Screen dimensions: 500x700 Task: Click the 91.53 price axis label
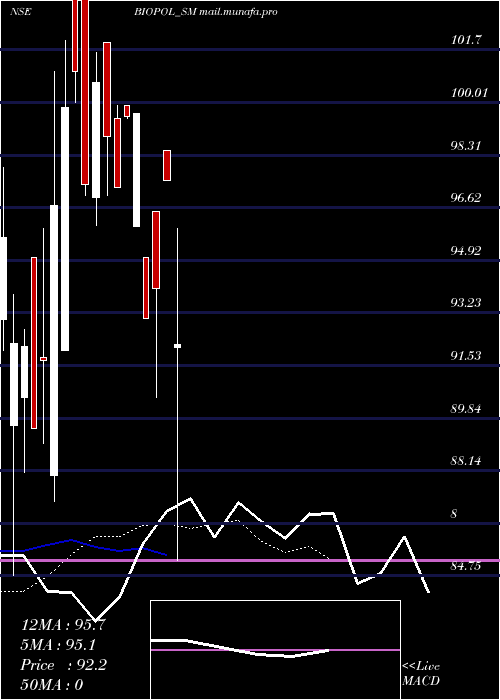point(466,355)
